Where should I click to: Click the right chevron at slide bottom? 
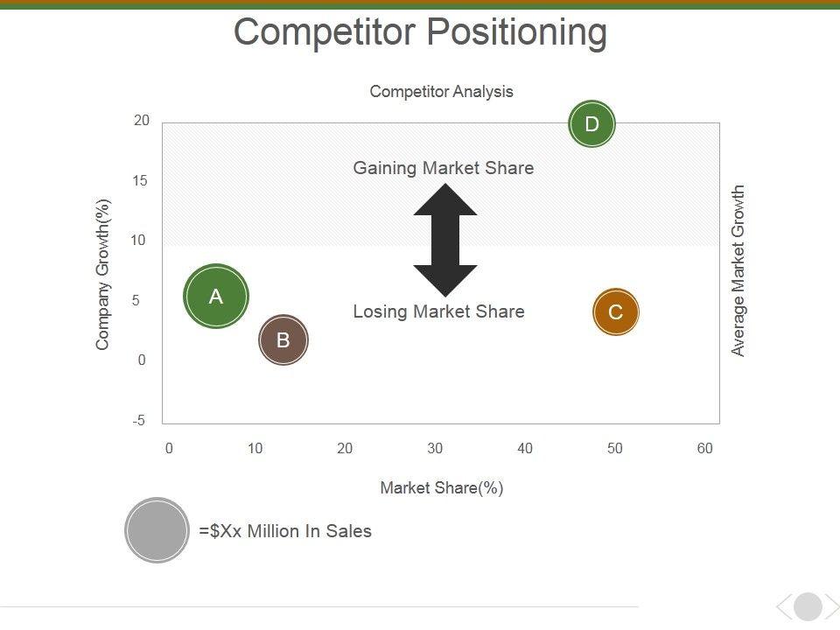coord(831,606)
